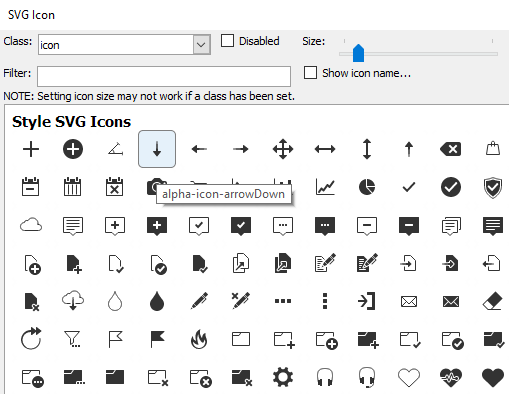The height and width of the screenshot is (394, 509).
Task: Select the shopping bag icon
Action: click(x=493, y=148)
